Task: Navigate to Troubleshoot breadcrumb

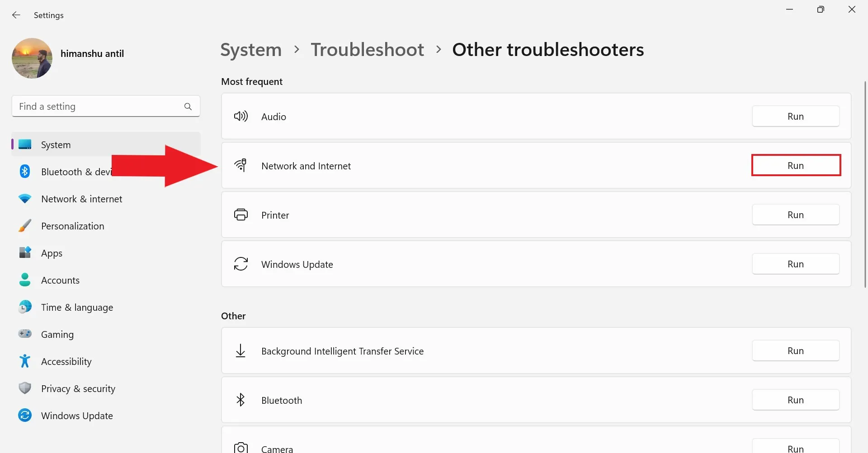Action: coord(367,50)
